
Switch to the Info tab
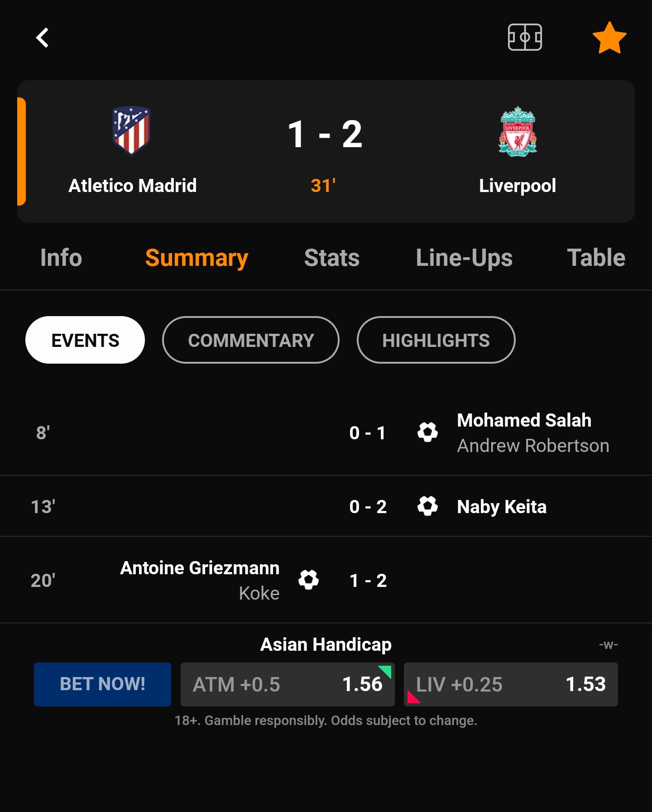(x=61, y=258)
